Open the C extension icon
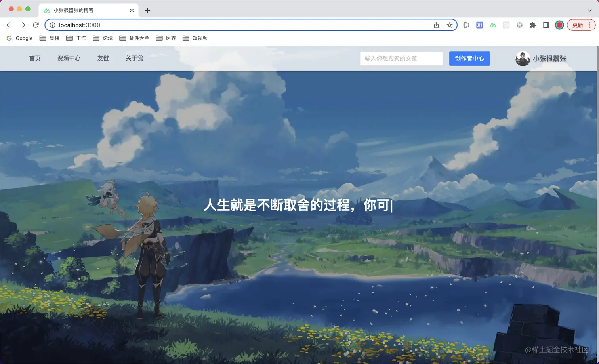This screenshot has height=364, width=599. (466, 25)
